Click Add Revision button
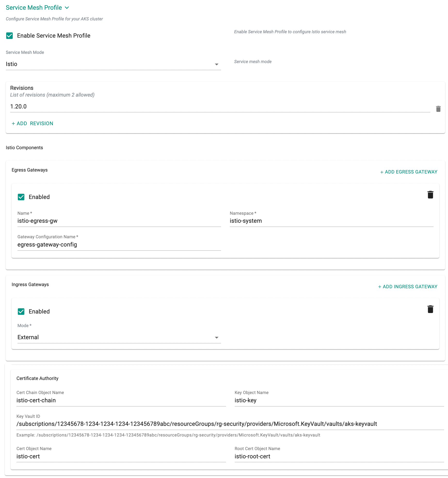 (x=32, y=124)
